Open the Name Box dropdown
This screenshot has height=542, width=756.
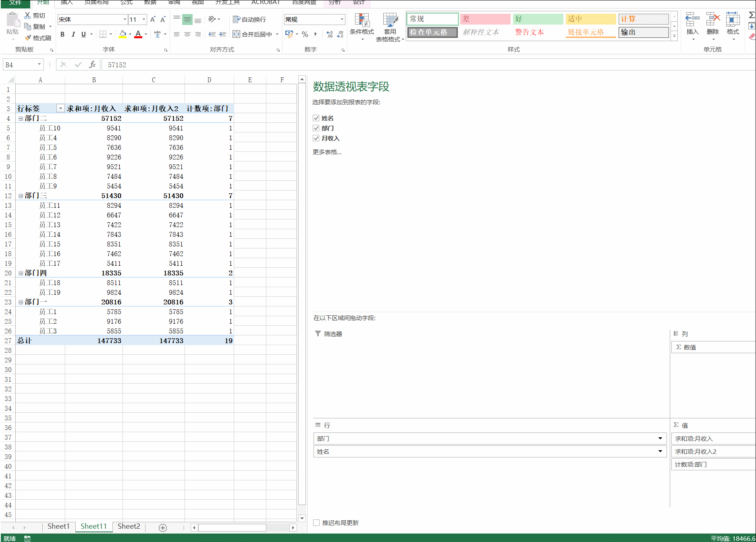[x=39, y=64]
